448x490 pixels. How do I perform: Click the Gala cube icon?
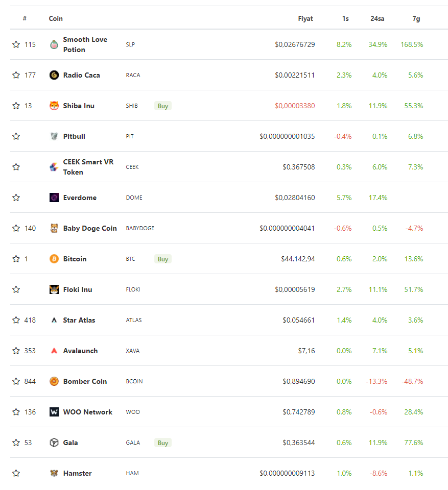pos(54,443)
